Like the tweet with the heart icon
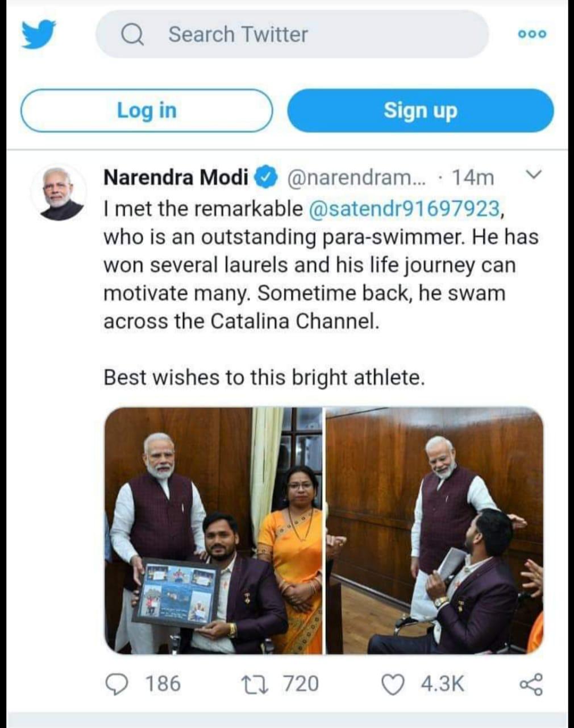Image resolution: width=574 pixels, height=728 pixels. [392, 683]
